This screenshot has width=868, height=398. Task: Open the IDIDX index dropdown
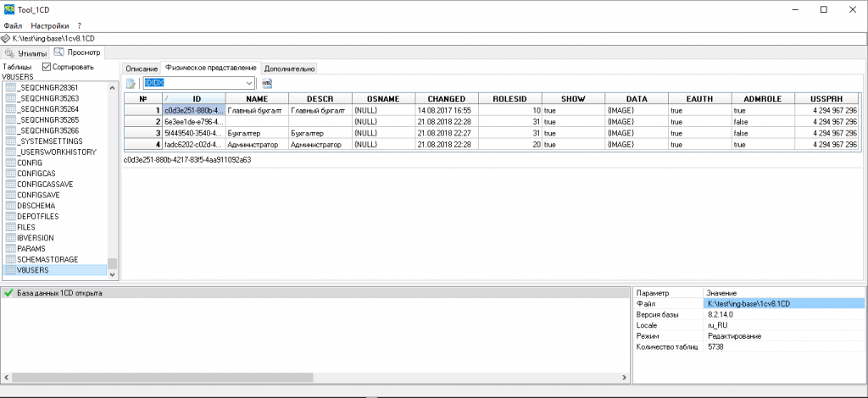point(249,83)
